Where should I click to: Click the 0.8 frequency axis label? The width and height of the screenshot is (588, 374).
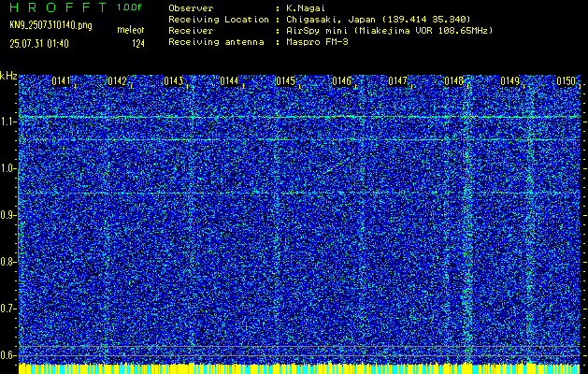coord(7,262)
